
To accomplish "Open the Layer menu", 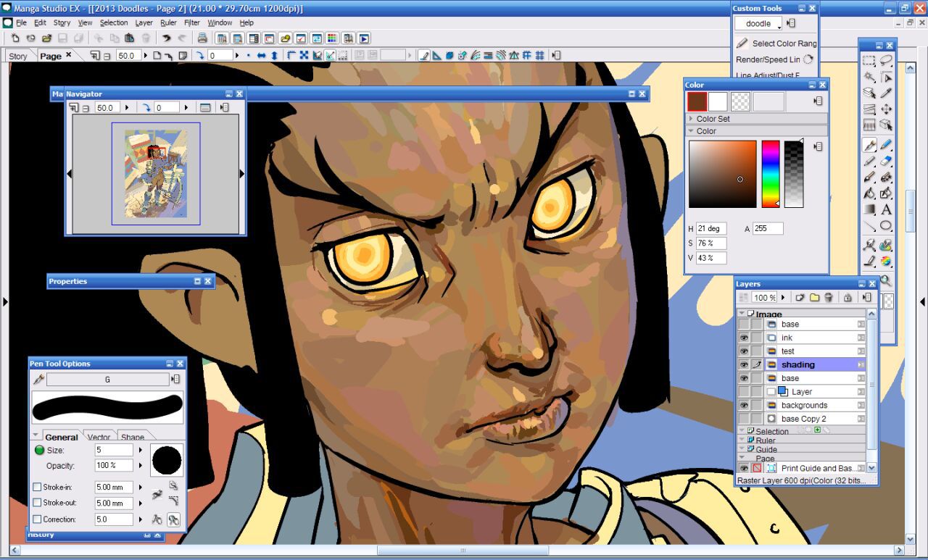I will coord(144,22).
